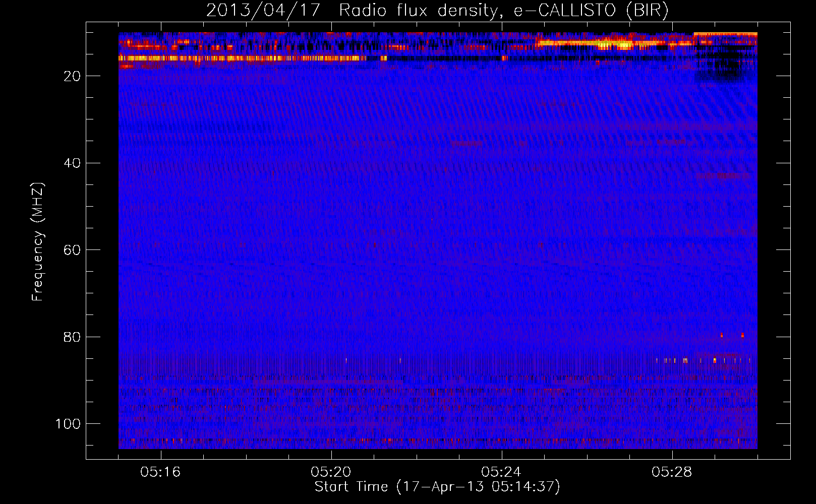Click the time tick label '05:28'
816x504 pixels.
point(672,472)
